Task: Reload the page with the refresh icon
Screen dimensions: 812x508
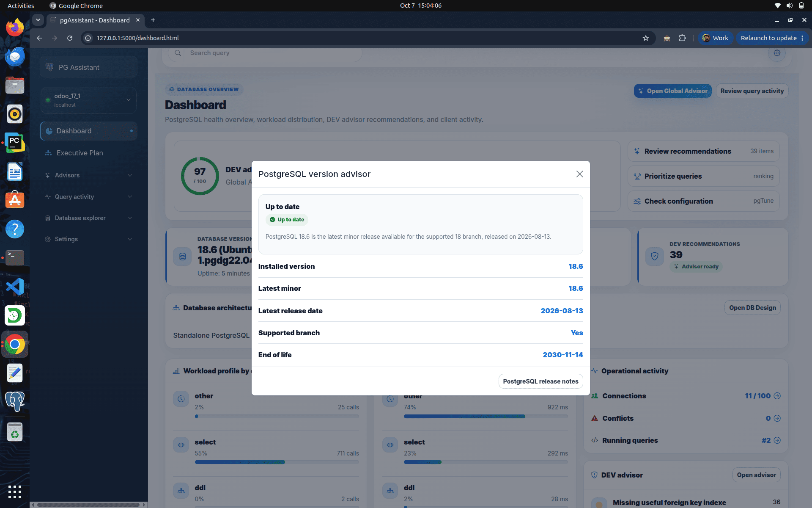Action: click(x=70, y=38)
